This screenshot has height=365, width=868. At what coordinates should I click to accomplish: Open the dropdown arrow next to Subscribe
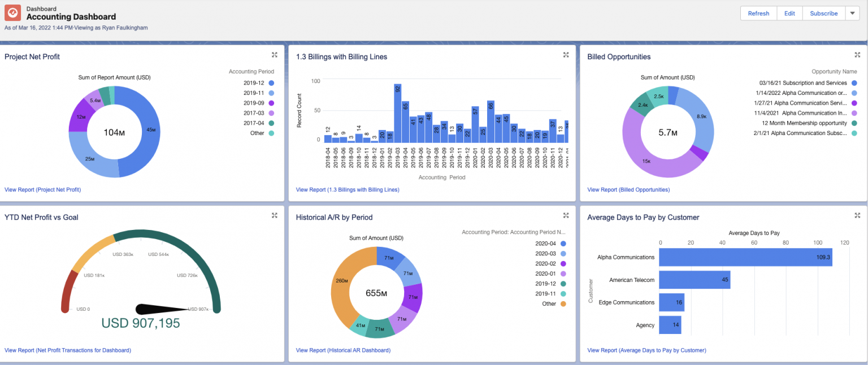852,13
